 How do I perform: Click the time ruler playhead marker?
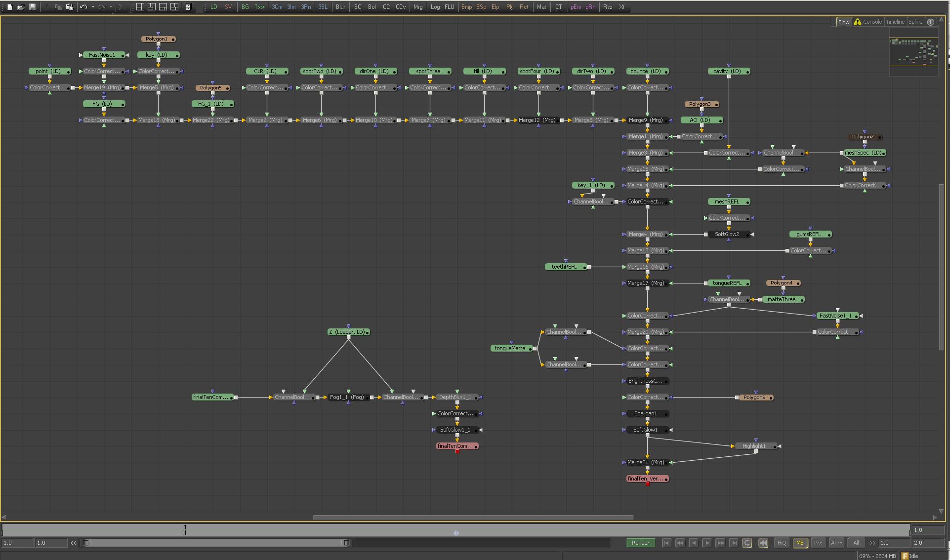[x=456, y=533]
